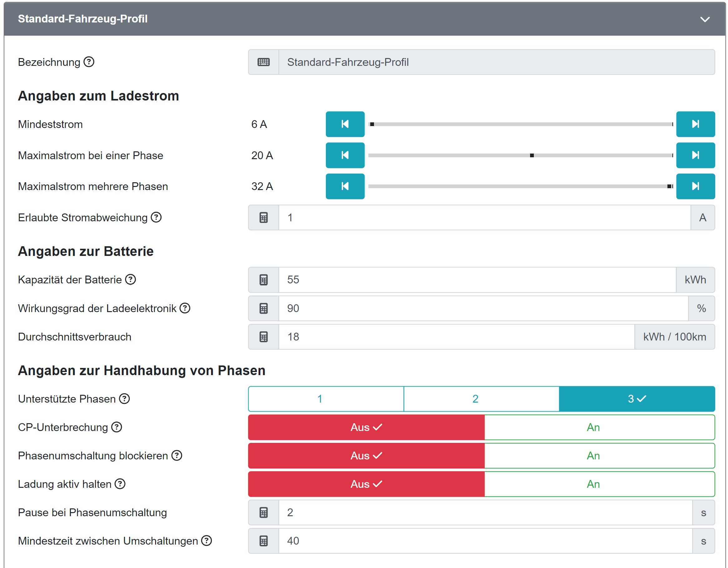Click help icon for Wirkungsgrad der Ladeelektronik
Screen dimensions: 728x568
(x=185, y=308)
